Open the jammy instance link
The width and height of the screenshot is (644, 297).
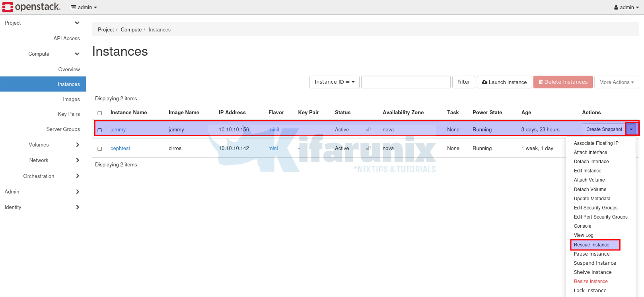[118, 130]
